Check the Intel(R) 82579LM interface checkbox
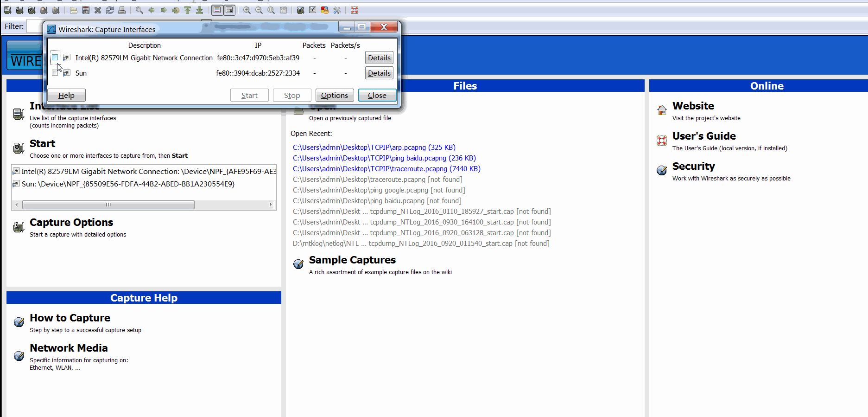Image resolution: width=868 pixels, height=417 pixels. [x=55, y=58]
